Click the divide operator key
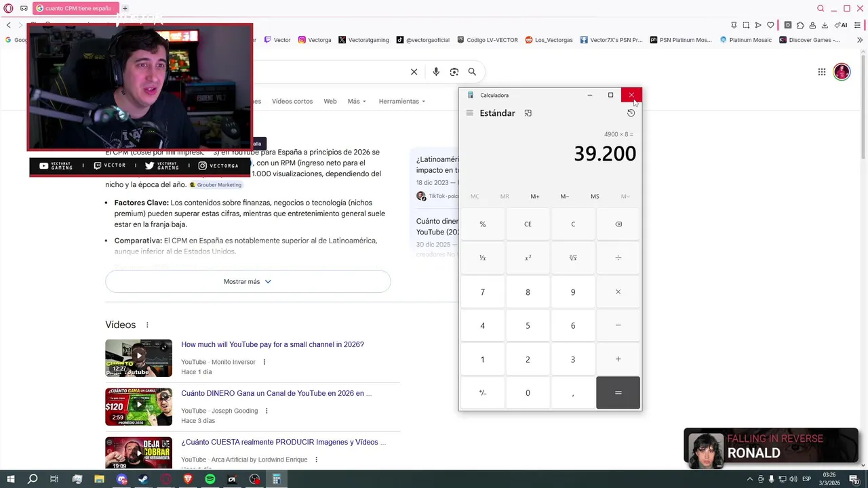 click(x=618, y=258)
